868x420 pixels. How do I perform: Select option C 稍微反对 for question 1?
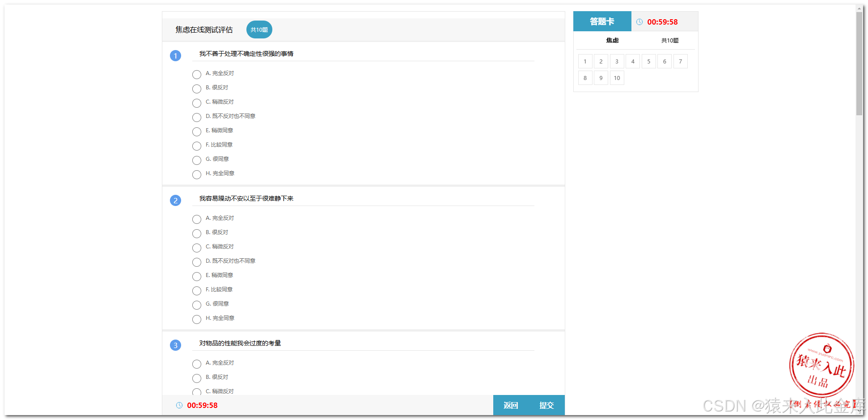(x=197, y=103)
